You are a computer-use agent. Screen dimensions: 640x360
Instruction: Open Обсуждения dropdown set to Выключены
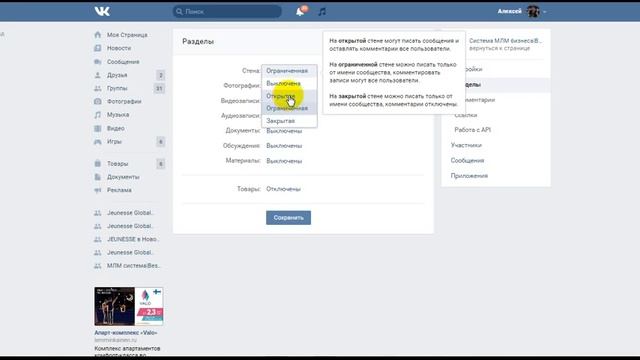[284, 146]
